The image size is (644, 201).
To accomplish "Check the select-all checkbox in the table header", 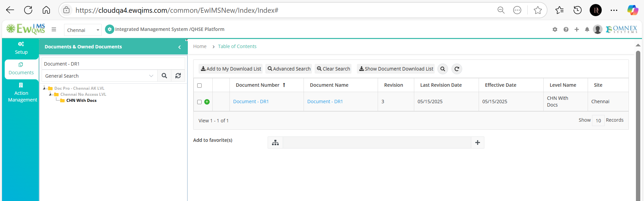I will [x=200, y=85].
